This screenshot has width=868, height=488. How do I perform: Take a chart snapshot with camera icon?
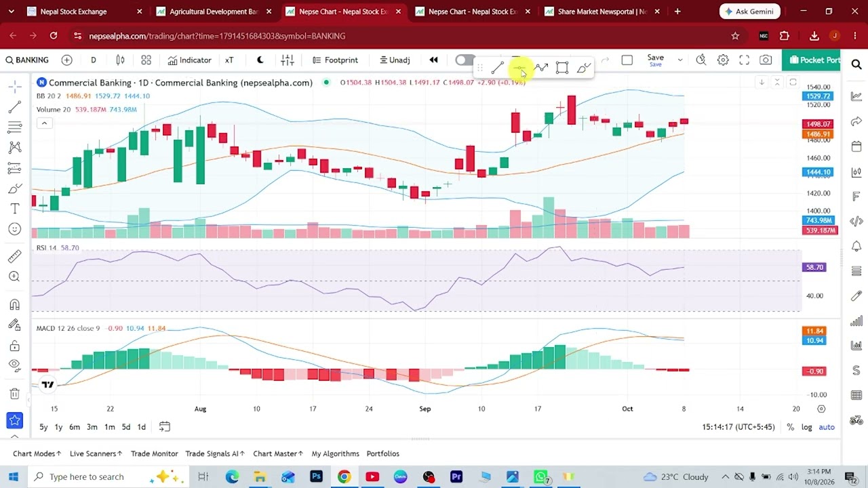point(766,60)
